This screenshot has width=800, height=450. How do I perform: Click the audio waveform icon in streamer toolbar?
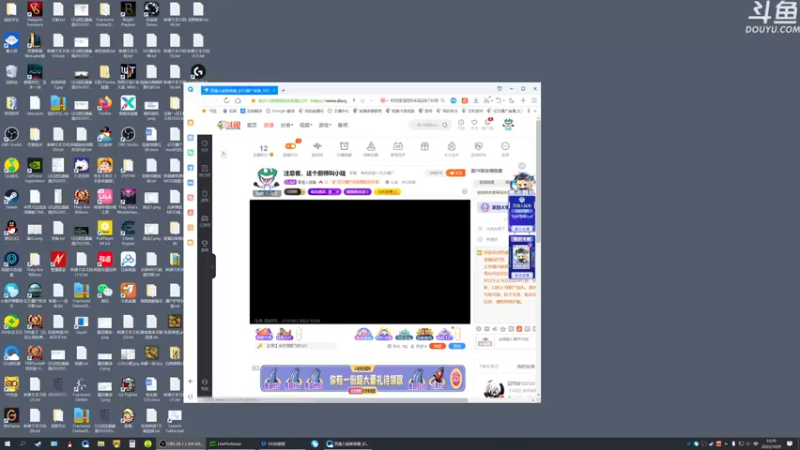tap(317, 146)
